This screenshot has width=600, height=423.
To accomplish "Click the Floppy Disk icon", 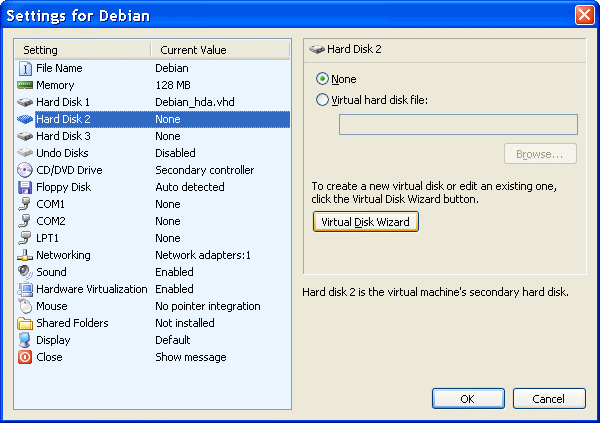I will point(25,187).
